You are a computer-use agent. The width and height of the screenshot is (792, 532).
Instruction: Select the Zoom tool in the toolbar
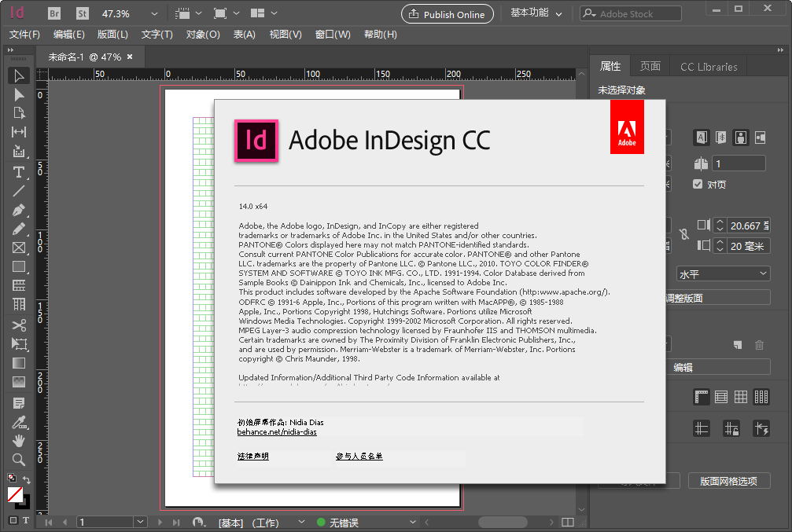click(20, 459)
